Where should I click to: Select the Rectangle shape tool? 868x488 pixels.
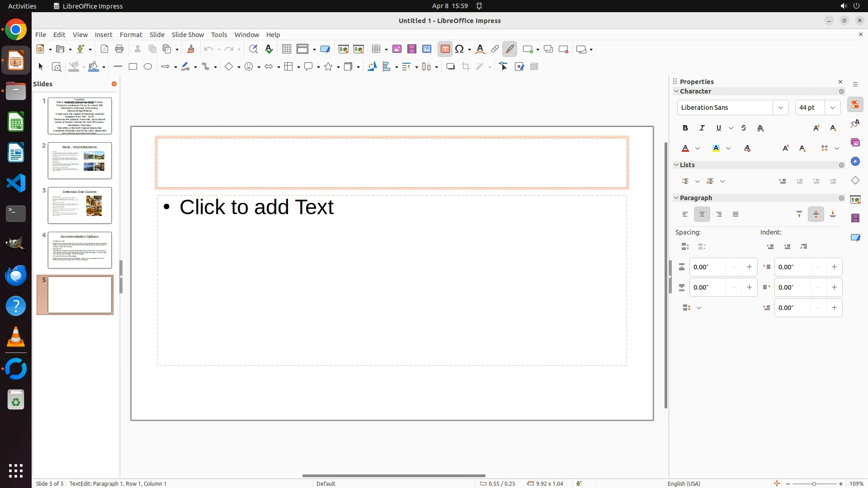click(x=133, y=67)
